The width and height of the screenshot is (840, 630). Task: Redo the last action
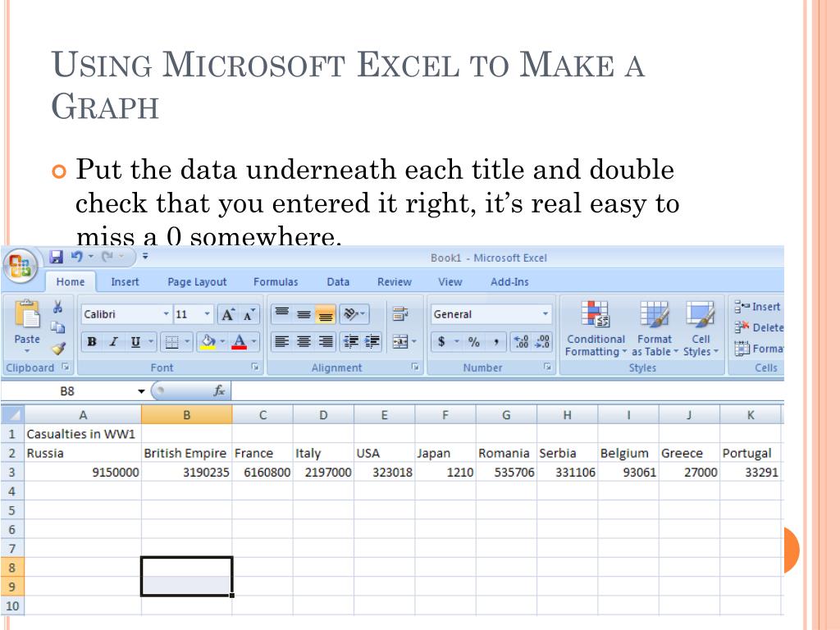[107, 257]
